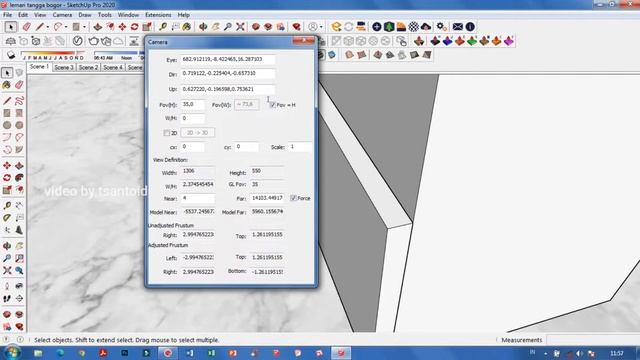Screen dimensions: 640x360
Task: Select the Paint Bucket tool in top toolbar
Action: (x=187, y=27)
